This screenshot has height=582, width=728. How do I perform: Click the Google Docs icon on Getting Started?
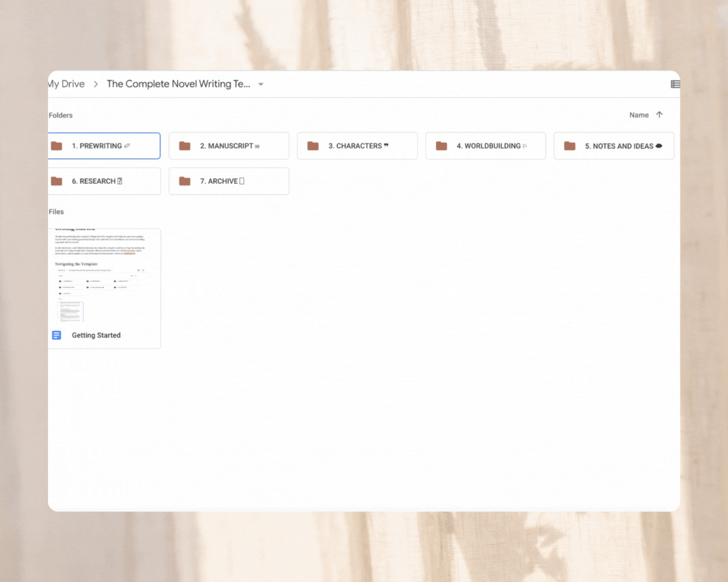57,335
